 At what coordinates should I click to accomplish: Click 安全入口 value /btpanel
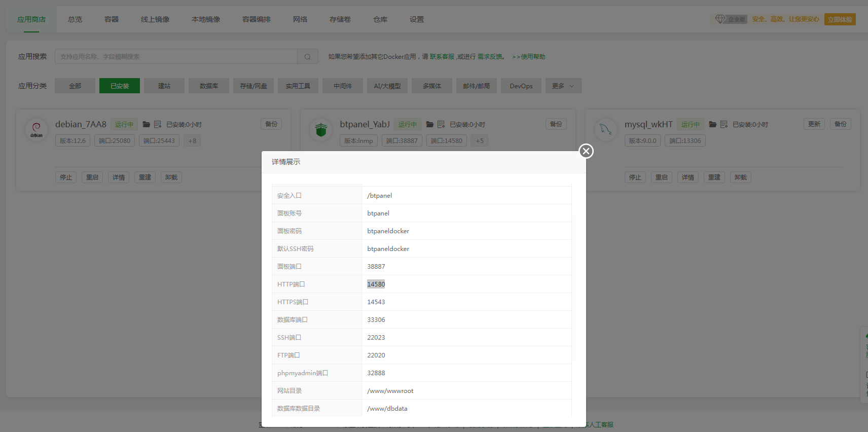pos(380,196)
